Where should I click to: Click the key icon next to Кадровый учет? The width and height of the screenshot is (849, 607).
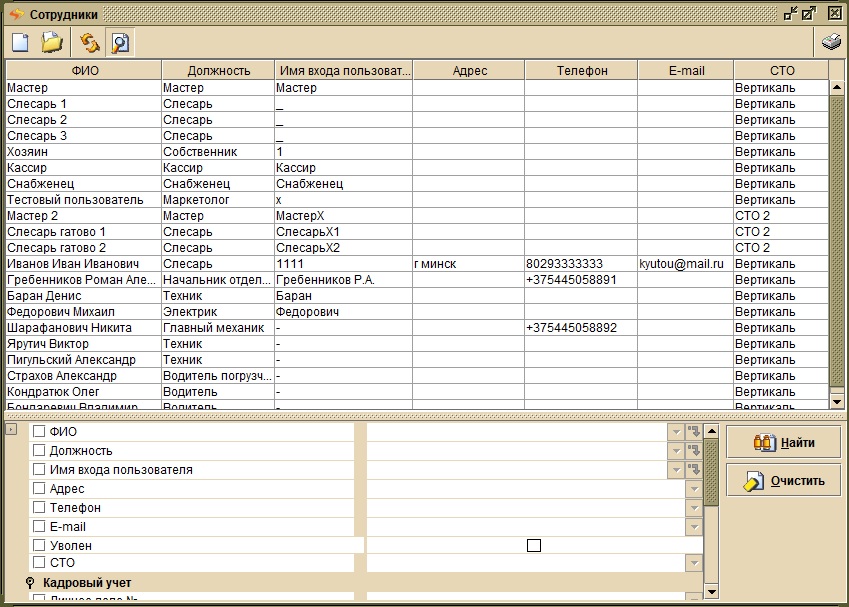(x=30, y=583)
